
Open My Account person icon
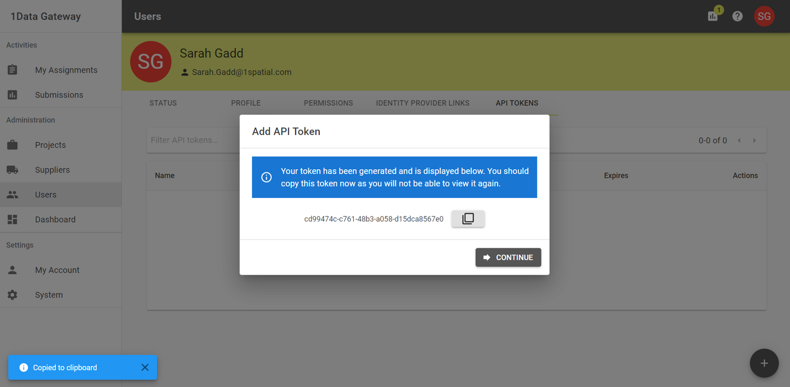[x=13, y=270]
